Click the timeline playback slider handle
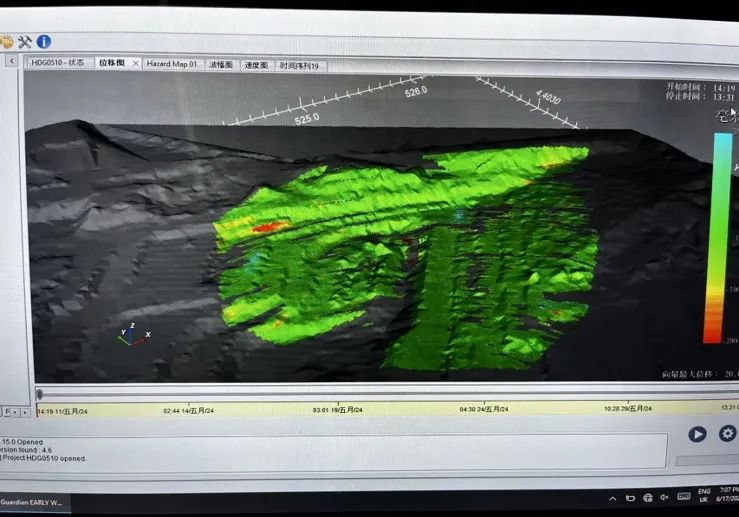The width and height of the screenshot is (739, 517). click(x=39, y=395)
